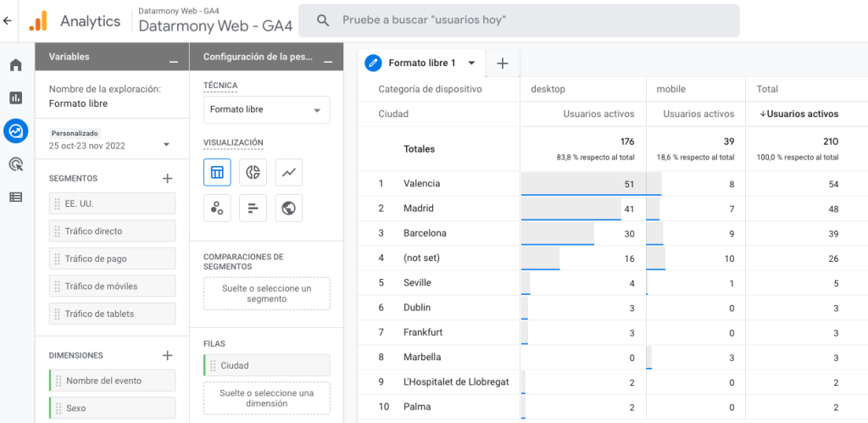Select the line chart visualization
Image resolution: width=868 pixels, height=423 pixels.
click(288, 172)
